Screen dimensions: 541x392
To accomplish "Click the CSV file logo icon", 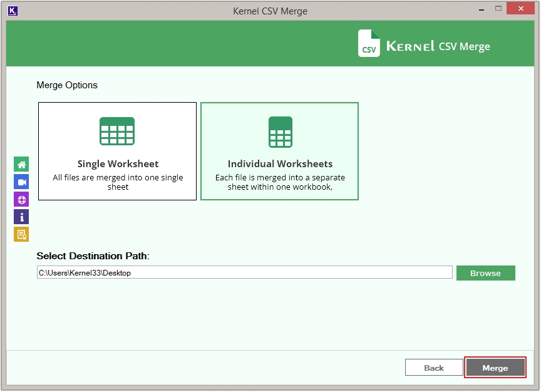I will pos(369,43).
